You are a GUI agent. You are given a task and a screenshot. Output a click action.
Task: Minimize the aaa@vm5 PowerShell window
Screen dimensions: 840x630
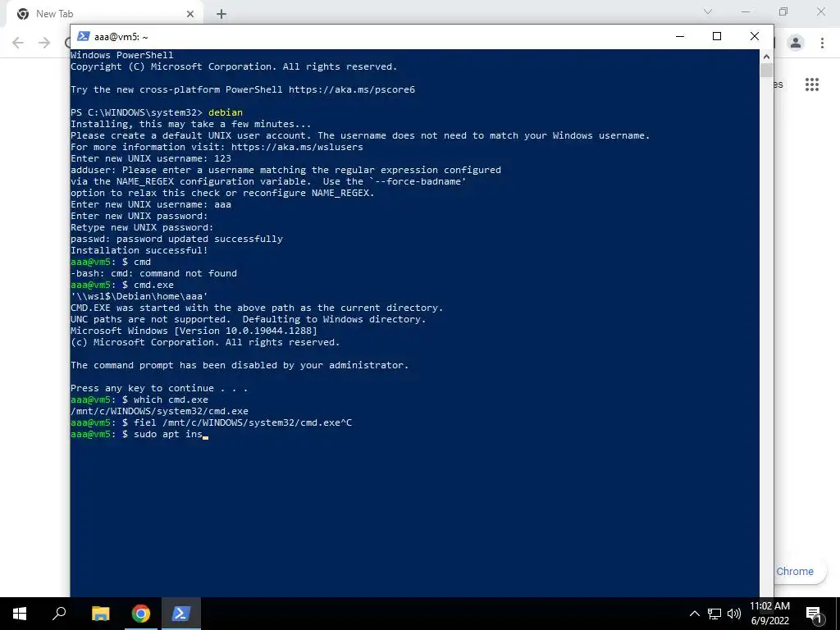coord(680,36)
